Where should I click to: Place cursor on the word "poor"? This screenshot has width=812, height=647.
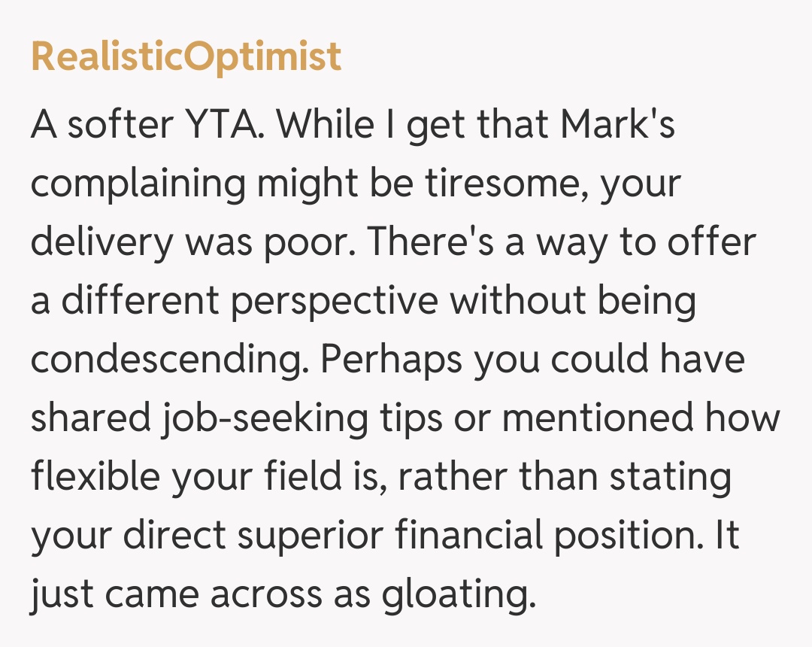(x=317, y=242)
